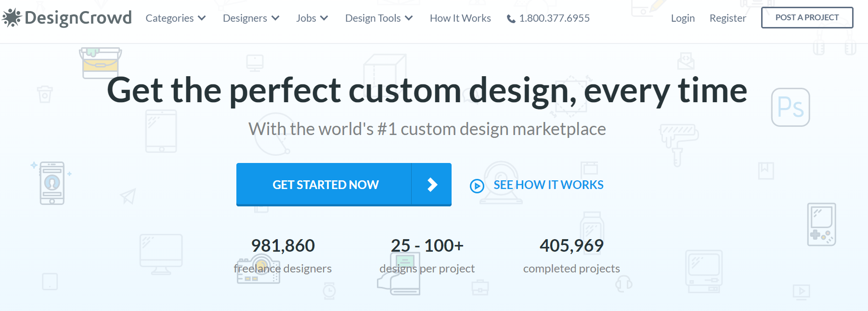
Task: Click the arrow on Get Started button
Action: click(432, 185)
